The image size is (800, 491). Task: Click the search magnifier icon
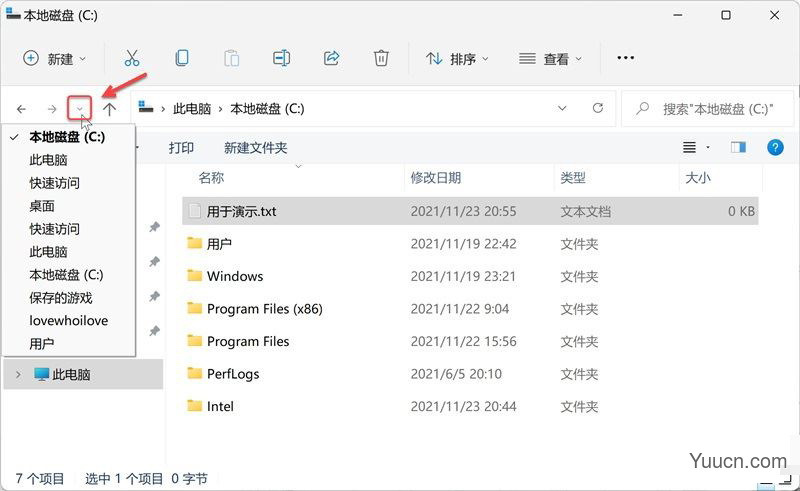(x=642, y=108)
